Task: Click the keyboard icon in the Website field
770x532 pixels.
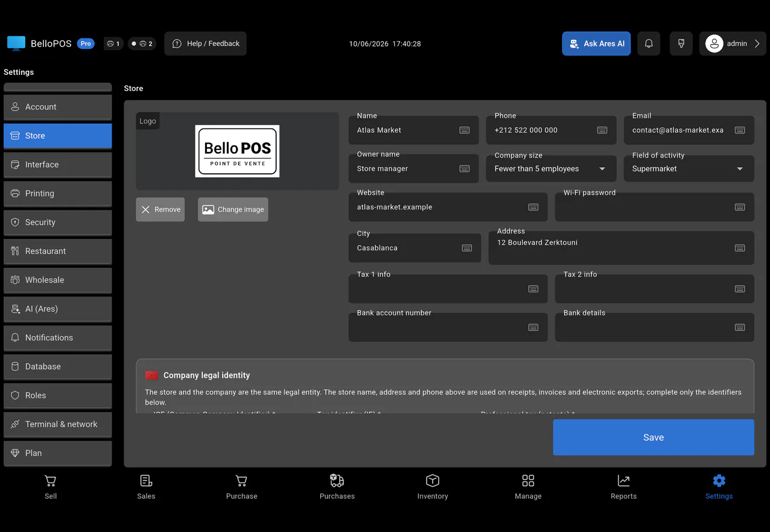Action: [533, 207]
